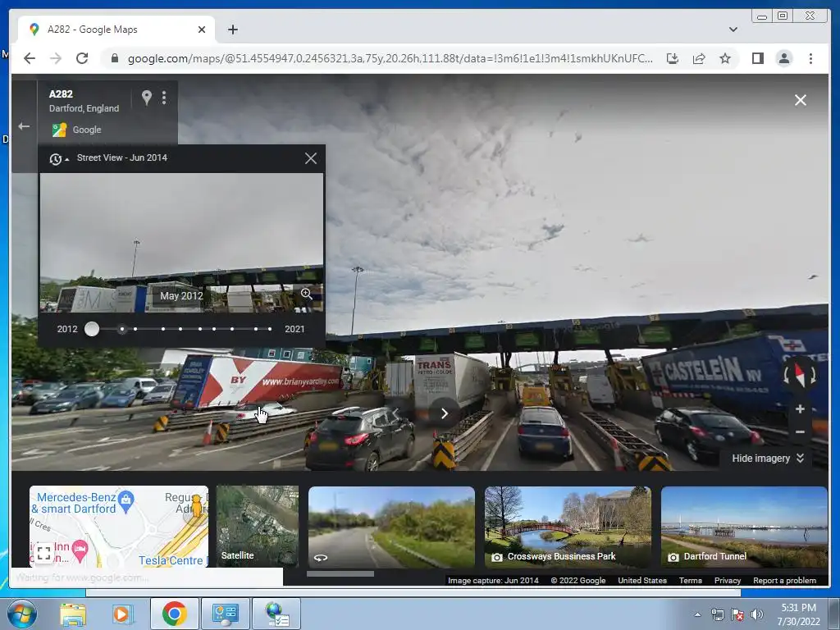This screenshot has width=840, height=630.
Task: Click the location pin icon beside A282
Action: (x=146, y=98)
